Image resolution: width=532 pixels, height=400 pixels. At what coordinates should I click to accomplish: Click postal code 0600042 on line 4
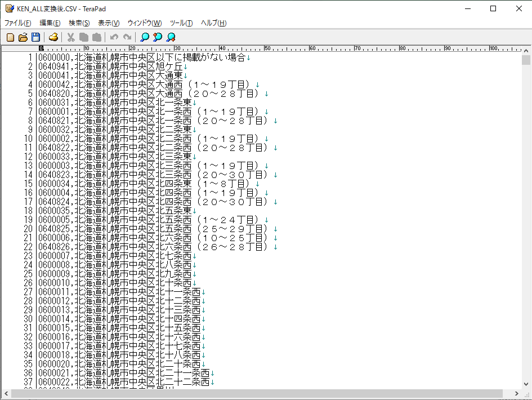[x=53, y=84]
